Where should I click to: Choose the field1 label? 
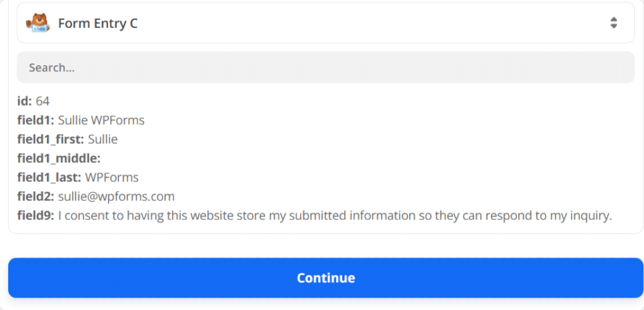[x=36, y=120]
